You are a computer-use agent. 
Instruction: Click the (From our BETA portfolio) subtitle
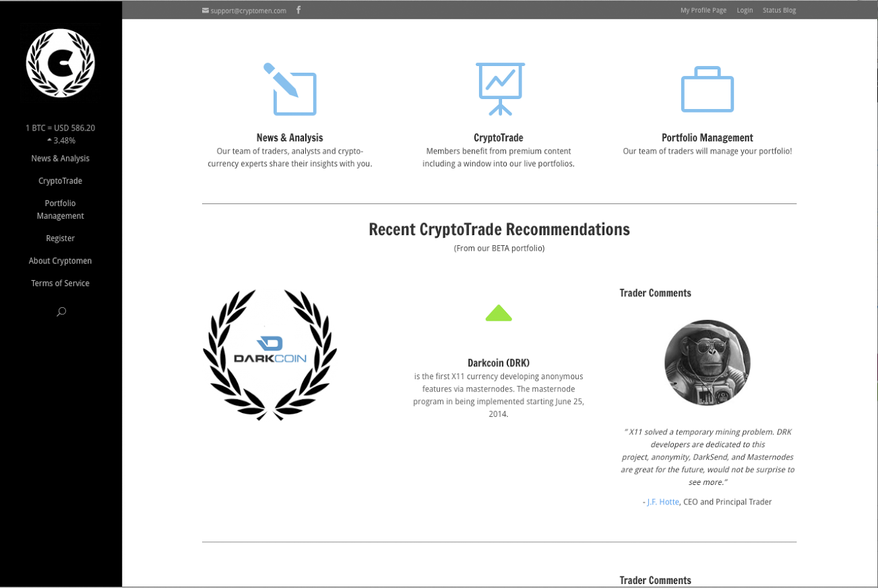(499, 248)
